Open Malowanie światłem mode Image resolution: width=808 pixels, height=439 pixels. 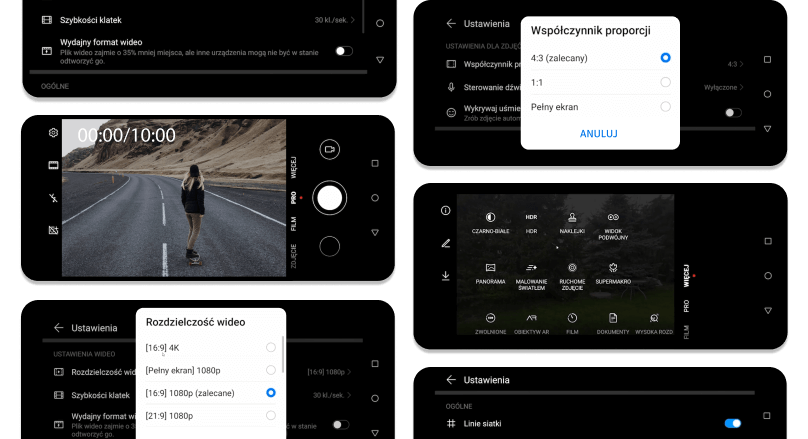[x=531, y=268]
